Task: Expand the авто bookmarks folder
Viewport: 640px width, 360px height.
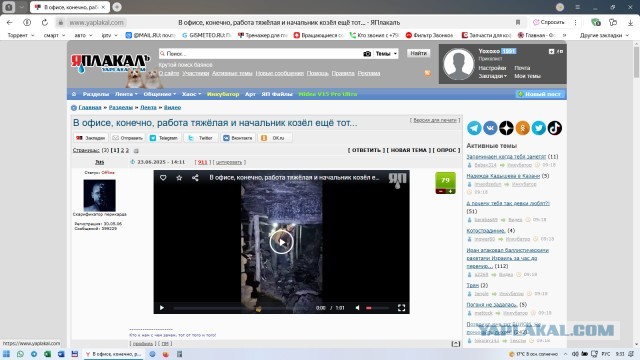Action: (83, 35)
